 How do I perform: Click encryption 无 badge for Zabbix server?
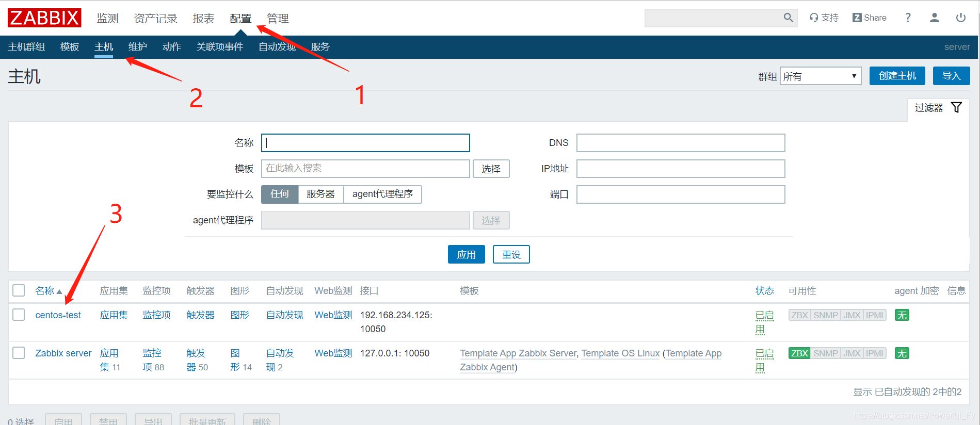902,353
